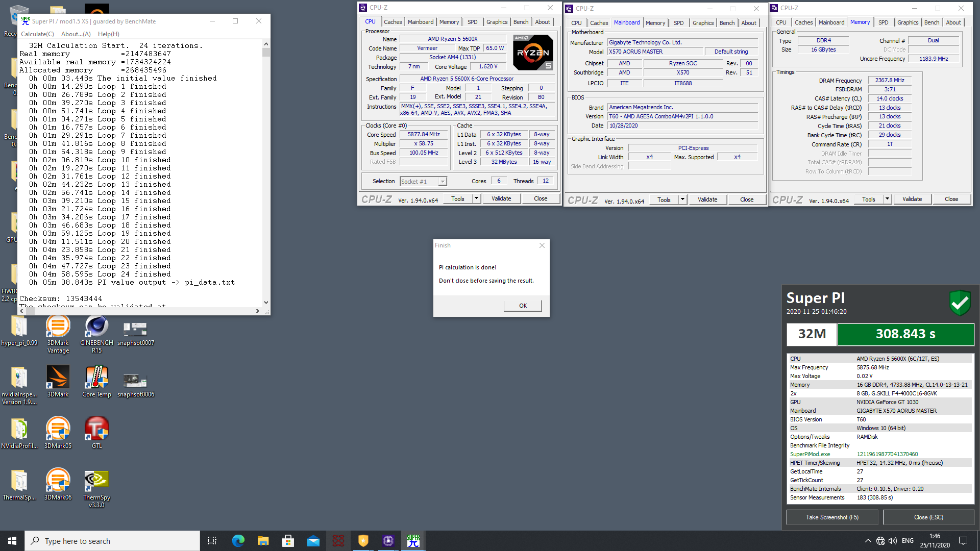Viewport: 980px width, 551px height.
Task: Open Tools dropdown arrow in Mainboard window
Action: [x=682, y=199]
